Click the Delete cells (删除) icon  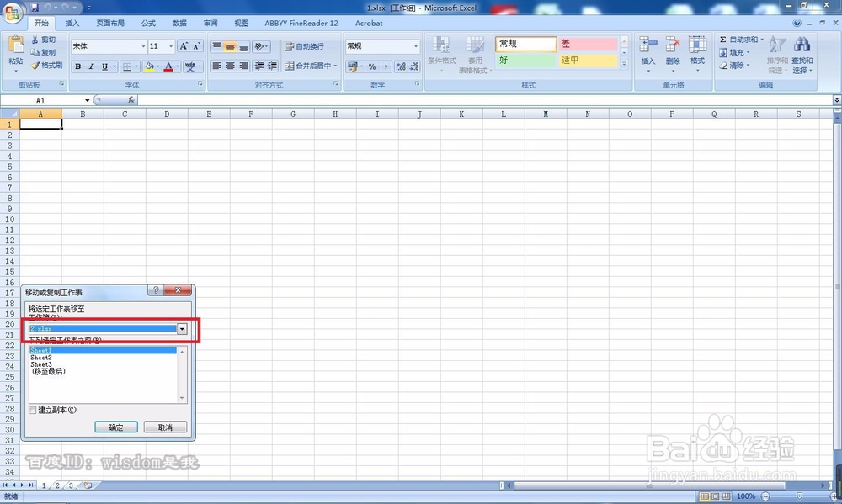coord(673,44)
